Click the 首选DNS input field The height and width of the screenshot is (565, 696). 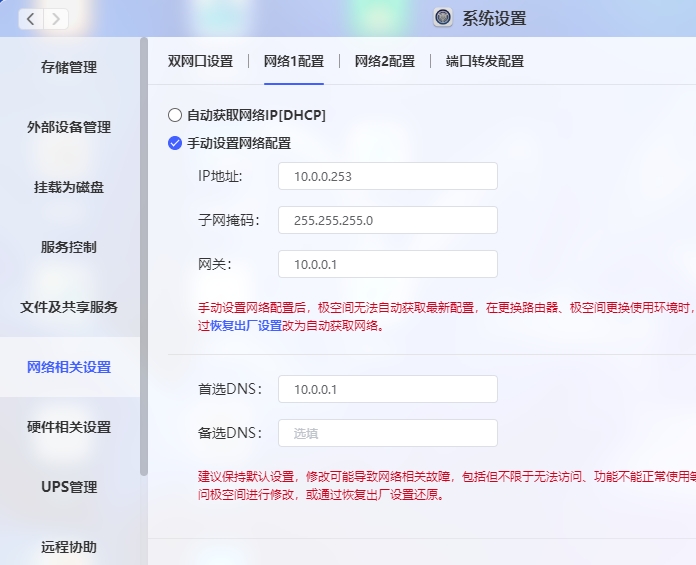388,389
